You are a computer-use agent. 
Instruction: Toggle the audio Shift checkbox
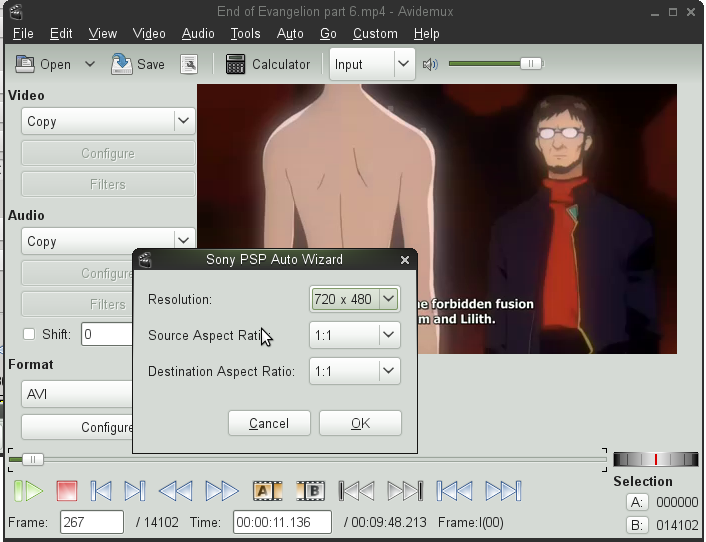29,334
